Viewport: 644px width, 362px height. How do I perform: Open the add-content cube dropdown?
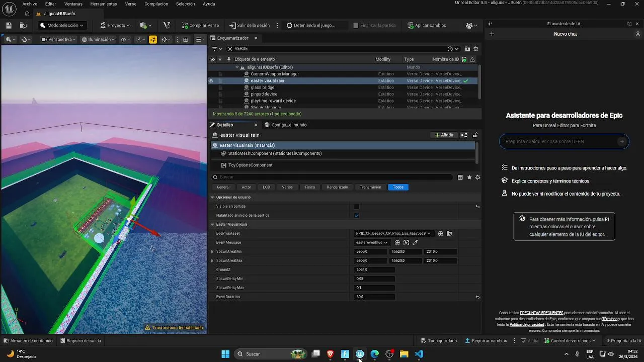146,25
